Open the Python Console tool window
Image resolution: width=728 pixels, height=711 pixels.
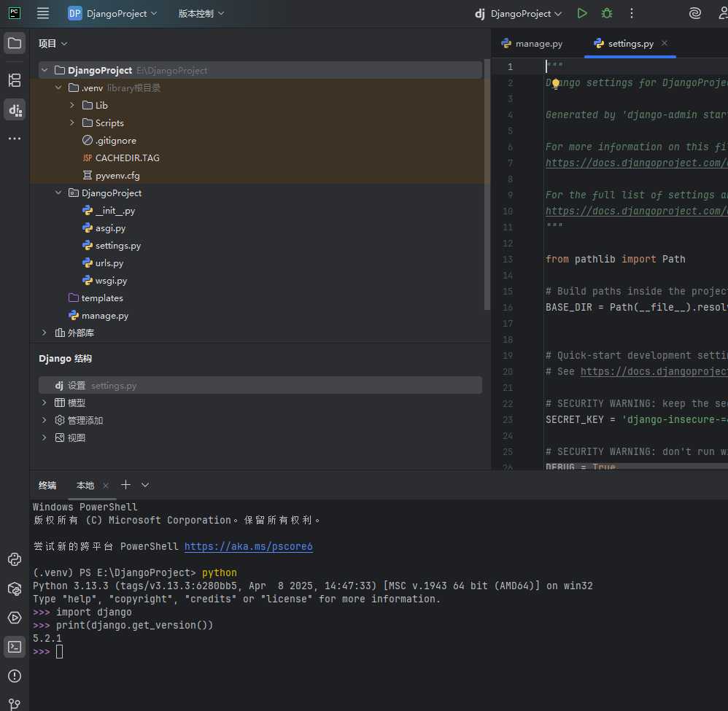click(15, 559)
